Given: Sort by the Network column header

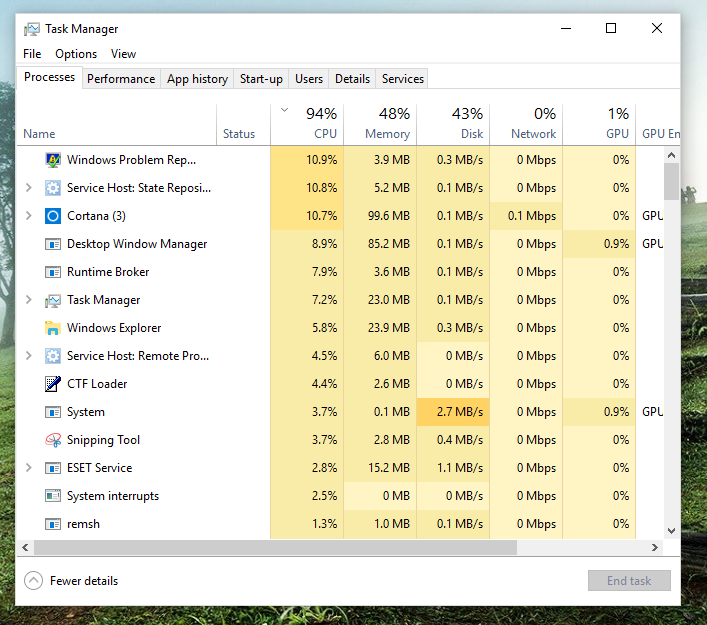Looking at the screenshot, I should pyautogui.click(x=526, y=125).
